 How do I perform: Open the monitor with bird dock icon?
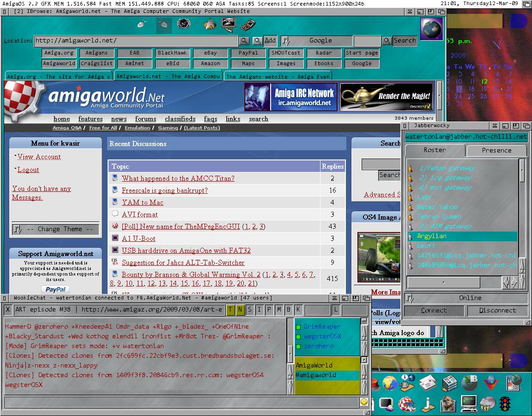(387, 404)
